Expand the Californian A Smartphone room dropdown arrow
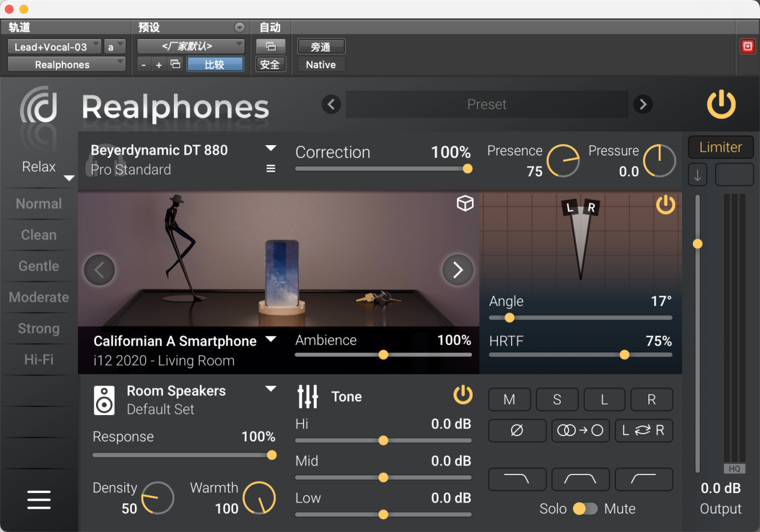The height and width of the screenshot is (532, 760). pos(271,339)
